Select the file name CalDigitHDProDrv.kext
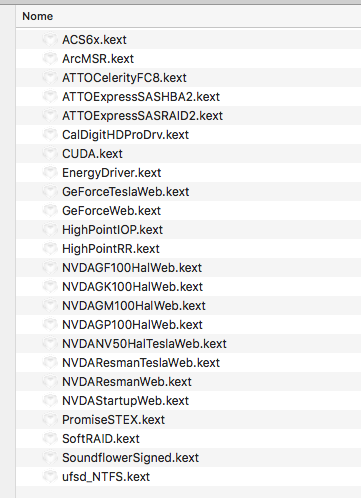361x498 pixels. (125, 135)
